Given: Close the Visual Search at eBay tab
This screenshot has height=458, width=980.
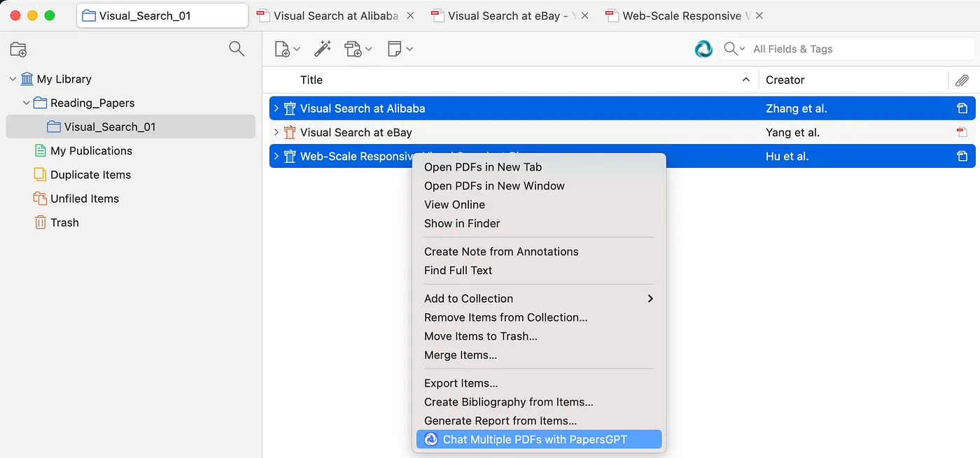Looking at the screenshot, I should [x=585, y=15].
